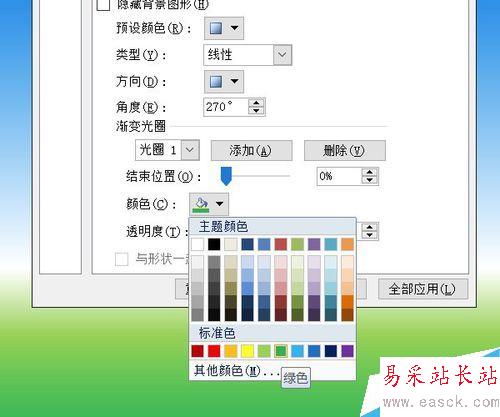Pick the blue theme color in top row
The height and width of the screenshot is (417, 500).
(x=264, y=244)
